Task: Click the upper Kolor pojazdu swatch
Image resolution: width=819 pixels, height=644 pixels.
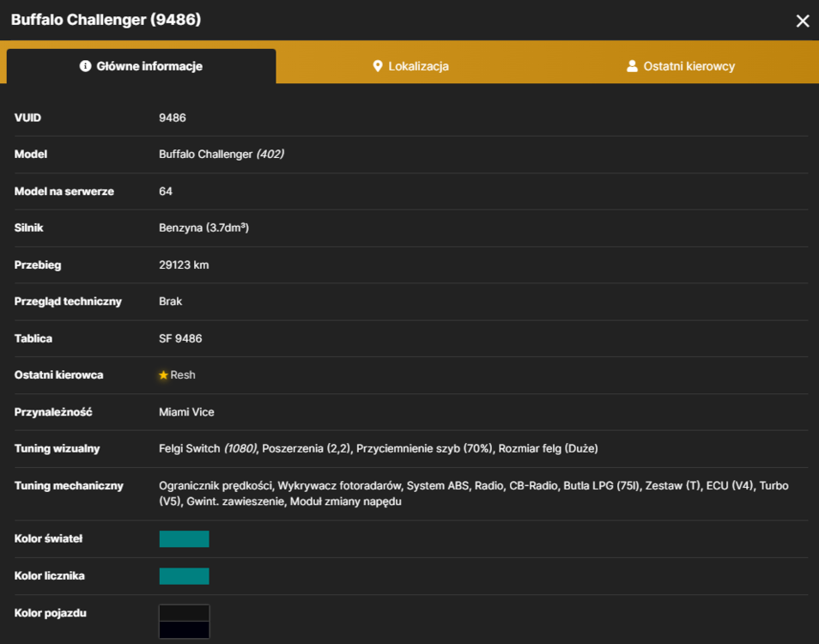Action: 184,613
